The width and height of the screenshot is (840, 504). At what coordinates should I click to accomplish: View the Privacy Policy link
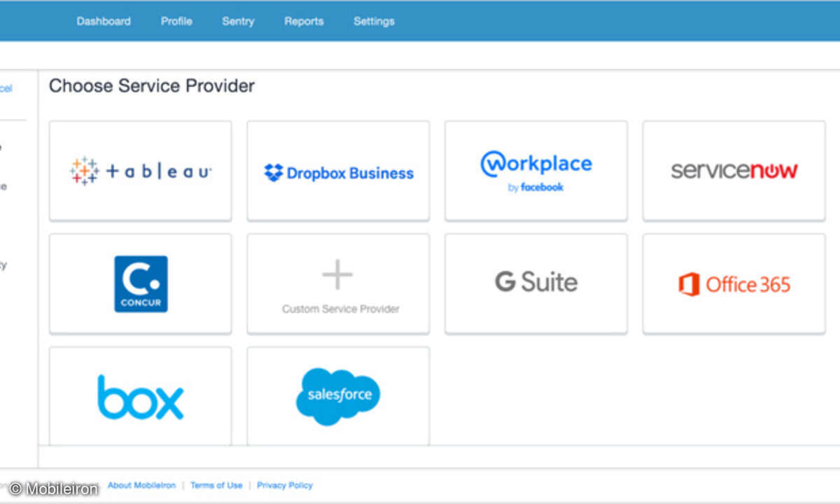[285, 485]
